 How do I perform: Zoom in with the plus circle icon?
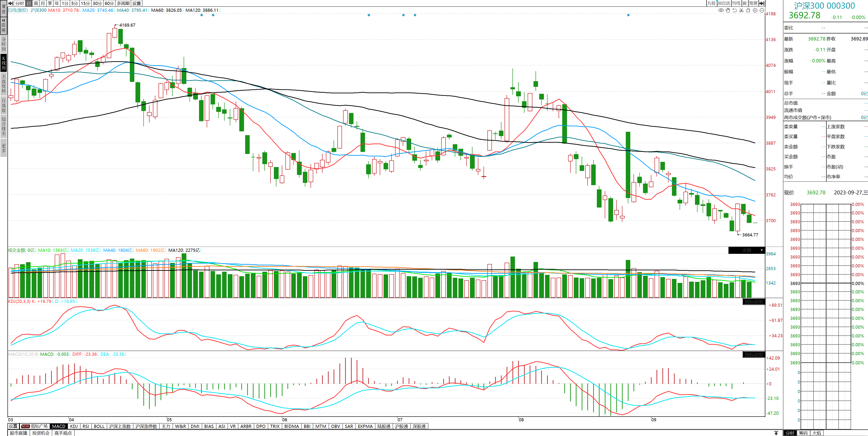click(x=755, y=10)
